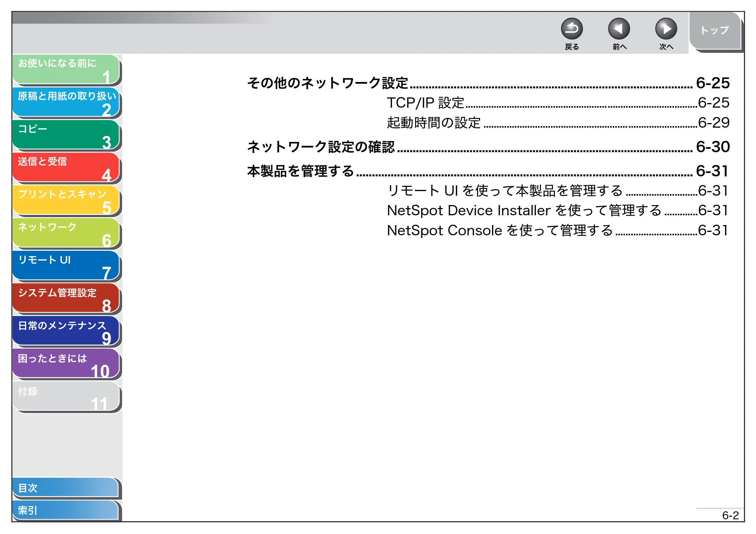The image size is (756, 534).
Task: Open TCP/IP 設定 entry
Action: click(558, 103)
